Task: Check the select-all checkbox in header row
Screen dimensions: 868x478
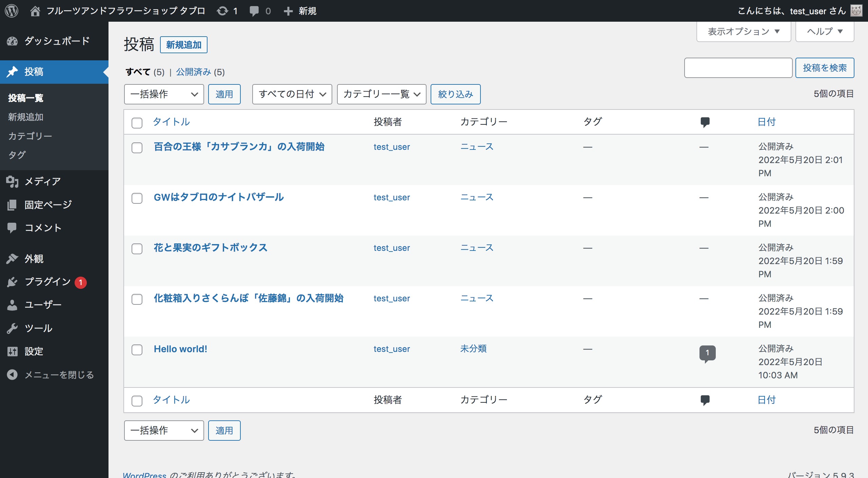Action: pyautogui.click(x=137, y=123)
